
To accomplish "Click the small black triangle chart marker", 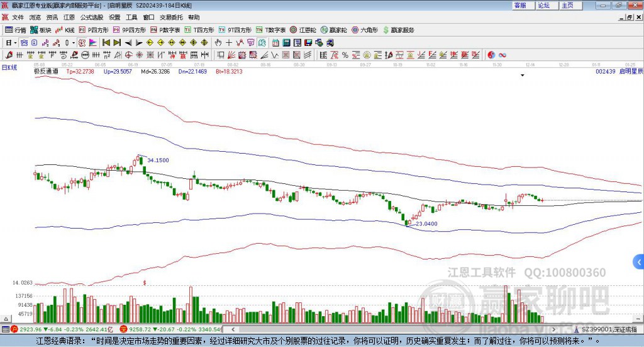I will pos(523,75).
